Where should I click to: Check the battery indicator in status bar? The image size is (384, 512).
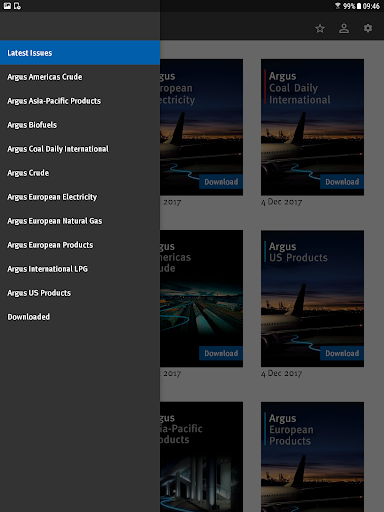(x=359, y=6)
